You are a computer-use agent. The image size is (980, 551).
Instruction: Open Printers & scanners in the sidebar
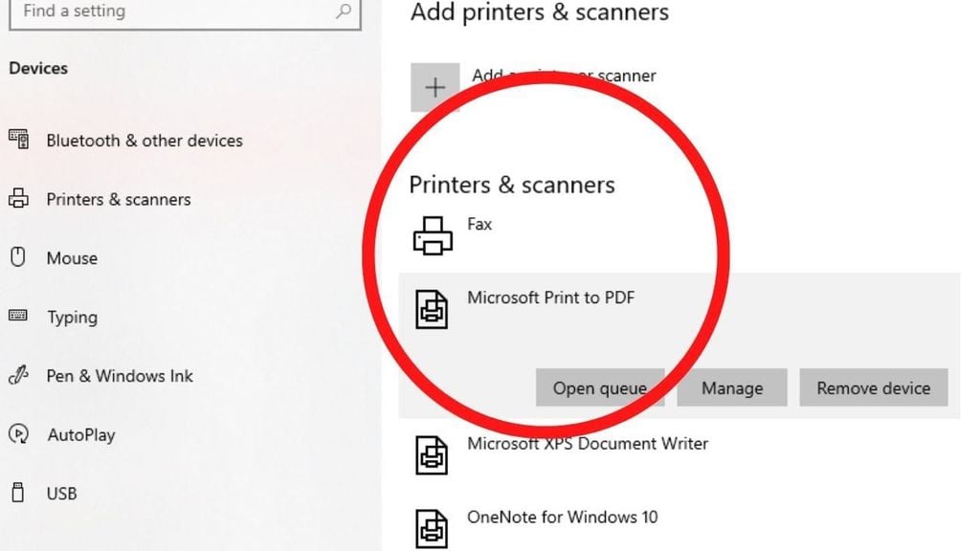pos(119,199)
